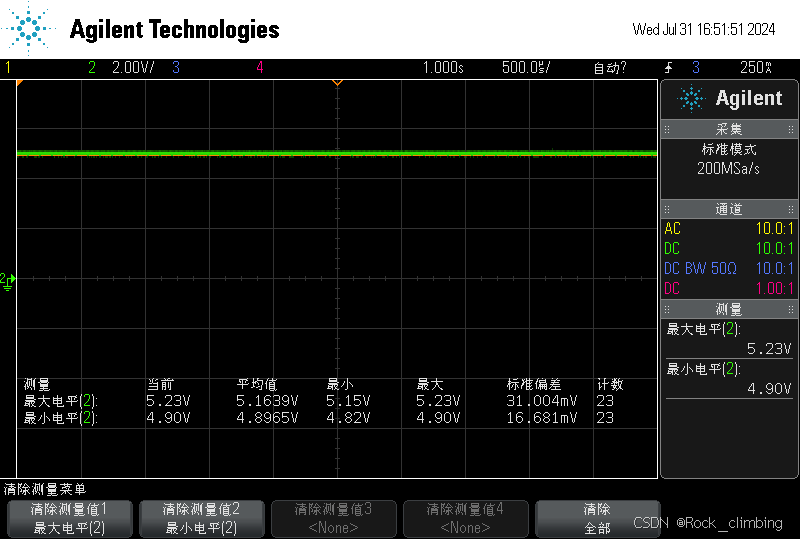The width and height of the screenshot is (800, 539).
Task: Click the 标准偏差 31.004mV cell
Action: coord(541,401)
